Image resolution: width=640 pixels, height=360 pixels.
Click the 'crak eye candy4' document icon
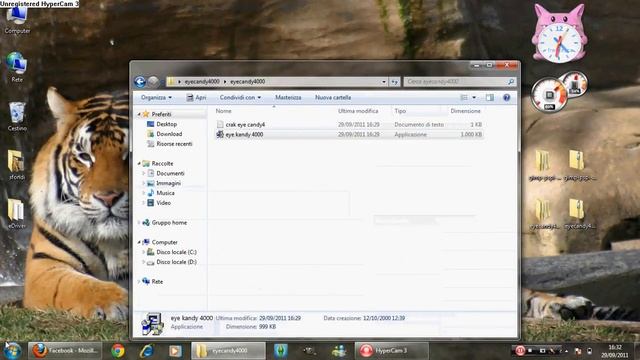pyautogui.click(x=220, y=124)
